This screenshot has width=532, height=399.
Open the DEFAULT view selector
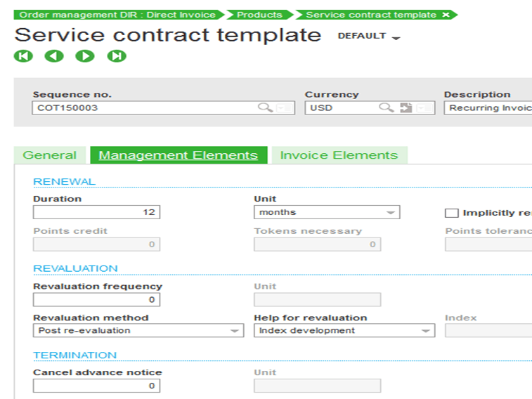[369, 37]
